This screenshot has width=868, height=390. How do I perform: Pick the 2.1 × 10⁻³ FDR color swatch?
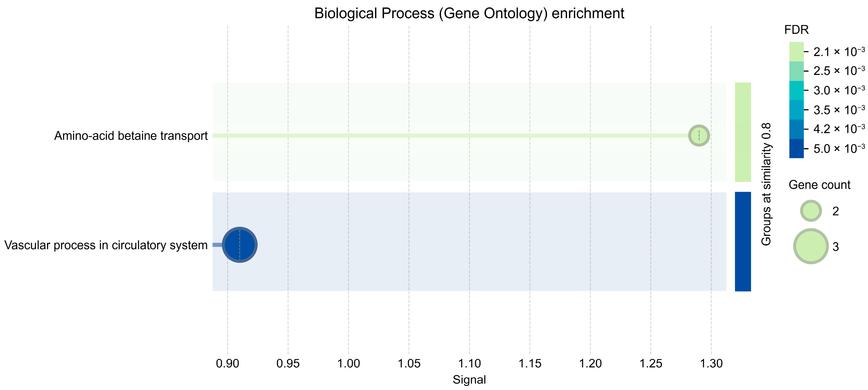click(x=796, y=52)
